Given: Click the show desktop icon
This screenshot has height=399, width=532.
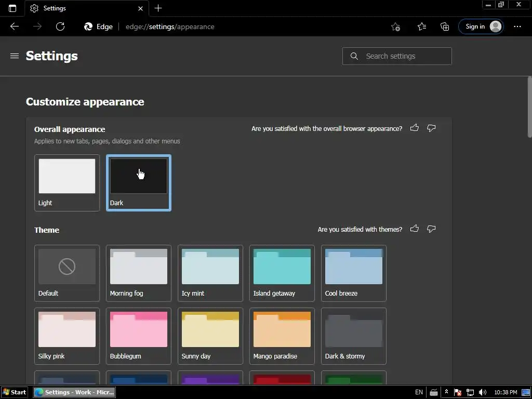Looking at the screenshot, I should 526,393.
